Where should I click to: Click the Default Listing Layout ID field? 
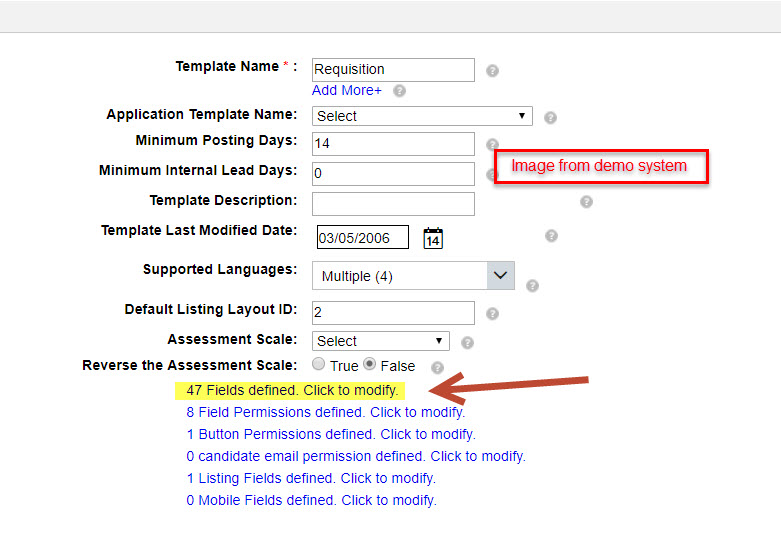[x=393, y=313]
